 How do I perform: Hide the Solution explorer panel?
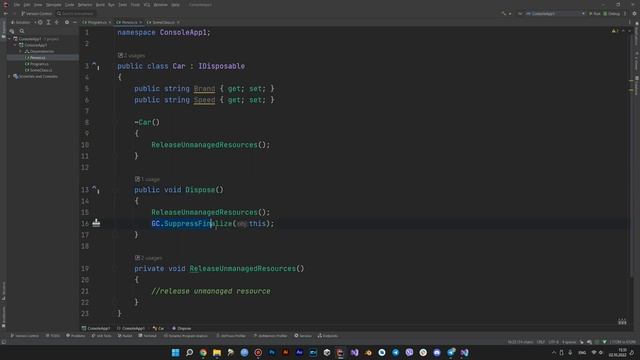pos(75,22)
